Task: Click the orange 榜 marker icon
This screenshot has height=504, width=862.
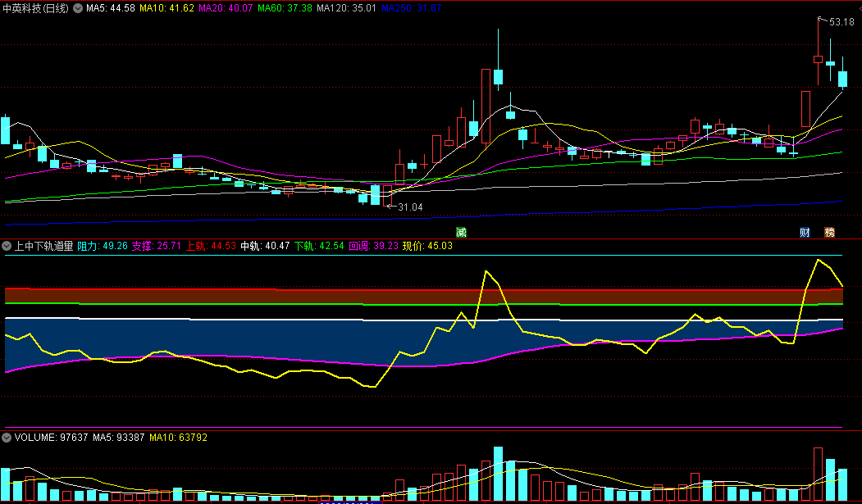Action: coord(829,232)
